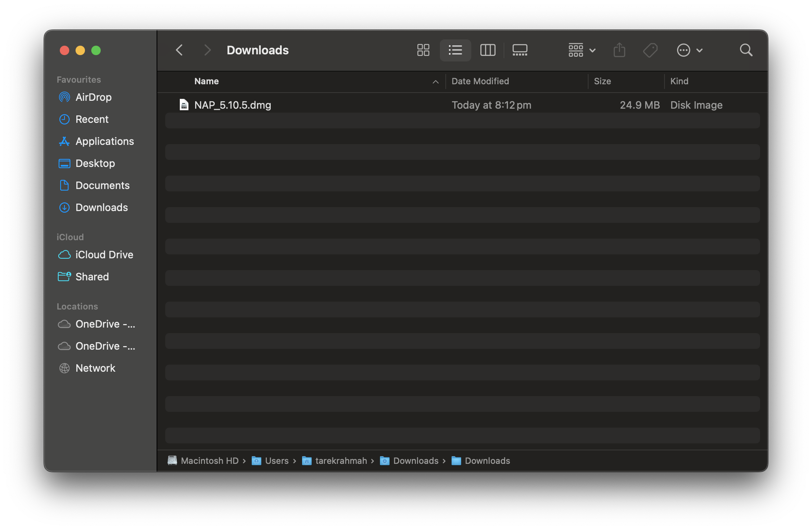The width and height of the screenshot is (812, 530).
Task: Collapse the Name sort direction chevron
Action: coord(435,82)
